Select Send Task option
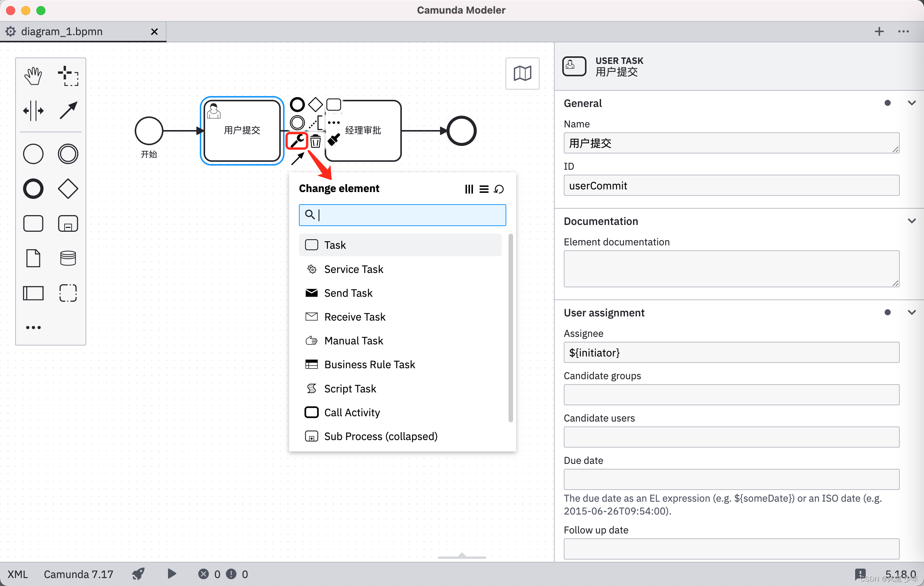 tap(400, 293)
